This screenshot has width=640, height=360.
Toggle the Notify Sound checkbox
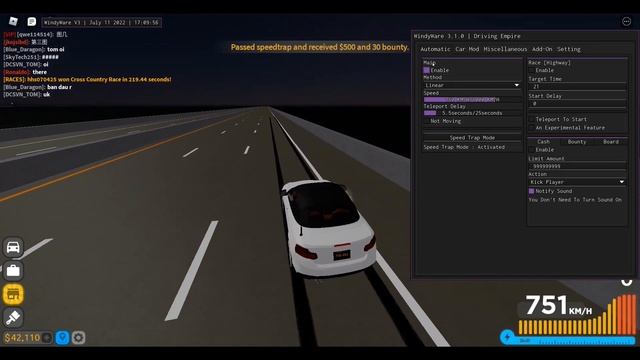(x=531, y=191)
